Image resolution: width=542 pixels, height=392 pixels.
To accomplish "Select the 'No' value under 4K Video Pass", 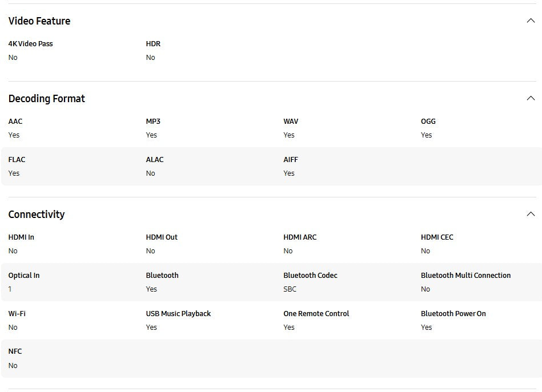I will click(13, 58).
